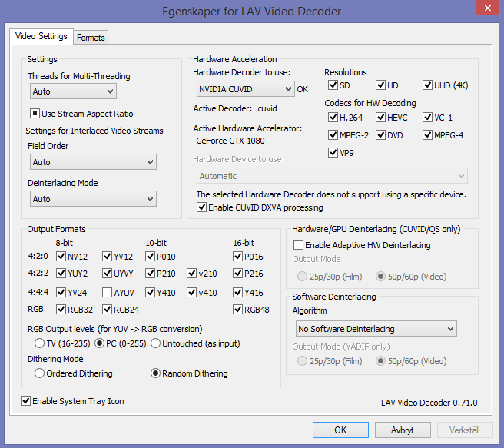
Task: Toggle Use Stream Aspect Ratio checkbox
Action: point(35,114)
